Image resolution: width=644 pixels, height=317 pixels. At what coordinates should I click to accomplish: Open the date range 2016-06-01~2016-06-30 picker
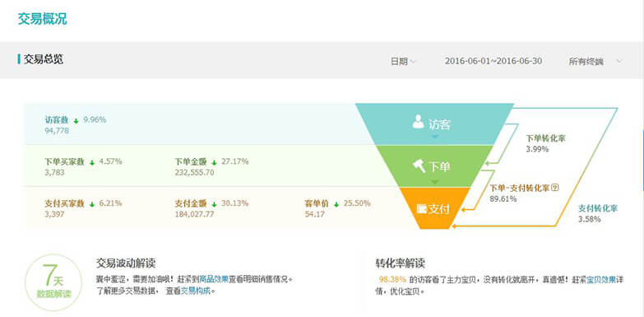(x=493, y=61)
